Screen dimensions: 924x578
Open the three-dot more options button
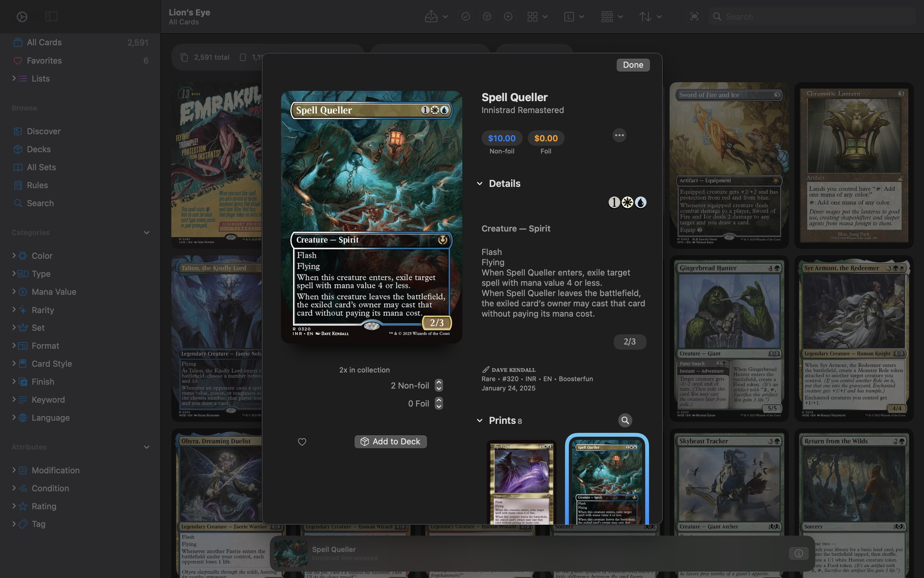(619, 135)
